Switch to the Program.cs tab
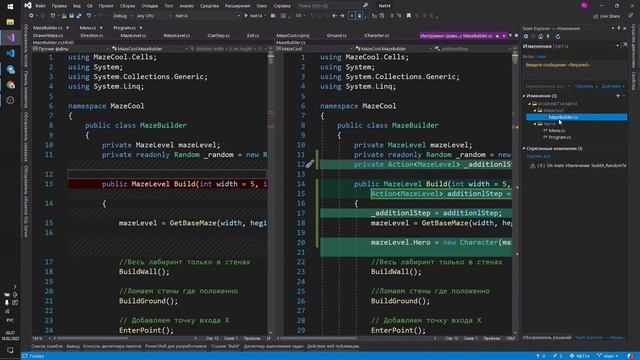This screenshot has height=360, width=640. pyautogui.click(x=124, y=28)
